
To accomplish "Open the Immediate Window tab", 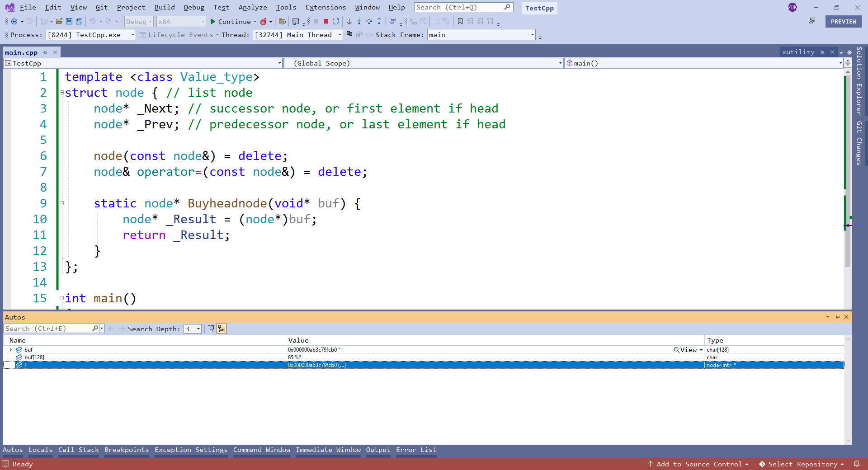I will tap(328, 450).
